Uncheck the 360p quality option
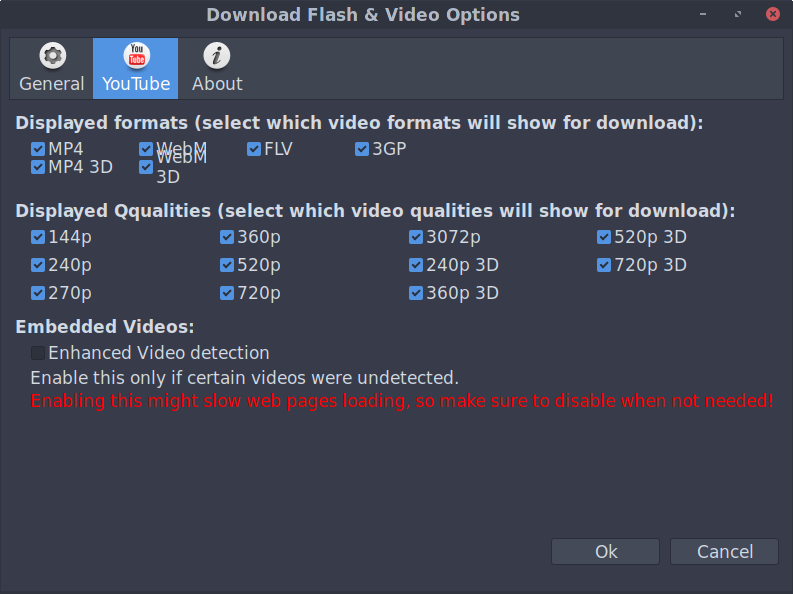 pos(227,237)
